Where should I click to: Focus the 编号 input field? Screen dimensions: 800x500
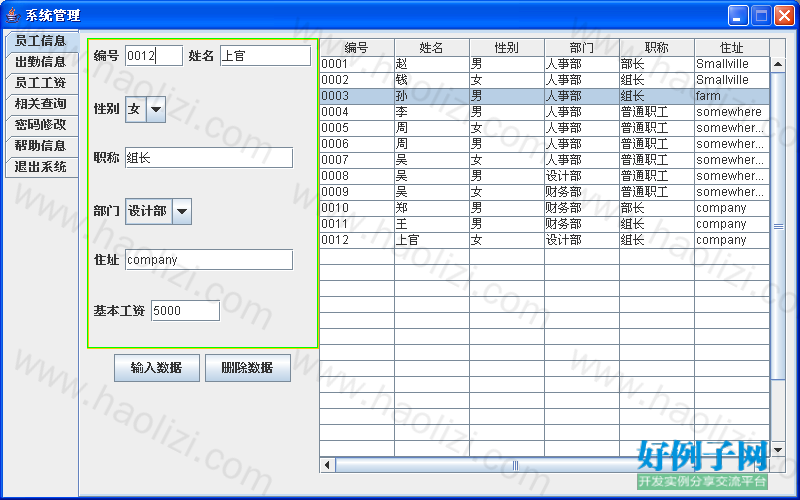(154, 56)
